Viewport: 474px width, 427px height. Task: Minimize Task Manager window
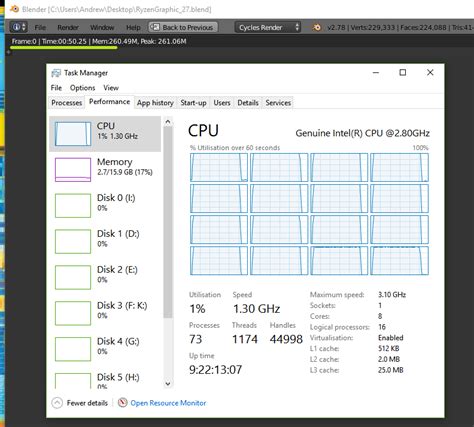point(376,72)
